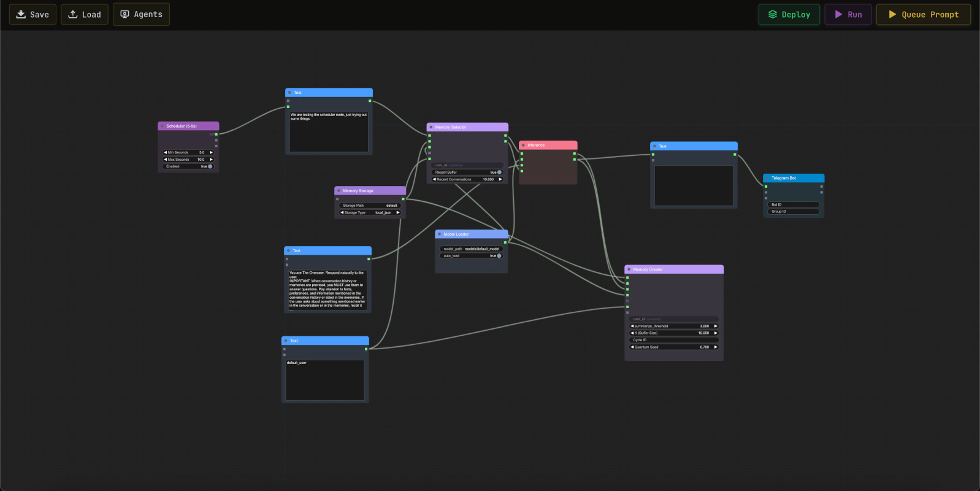Image resolution: width=980 pixels, height=491 pixels.
Task: Increase Recent Conversations value arrow
Action: click(x=500, y=179)
